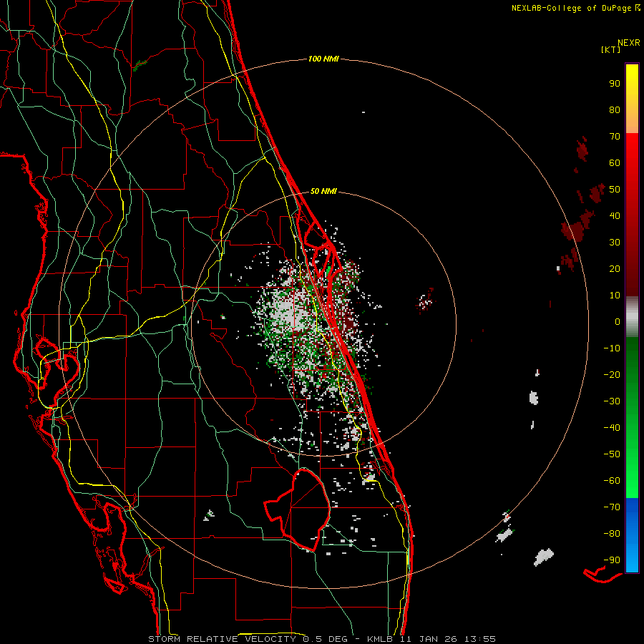The width and height of the screenshot is (644, 644).
Task: Click the 50 value on velocity scale
Action: (615, 190)
